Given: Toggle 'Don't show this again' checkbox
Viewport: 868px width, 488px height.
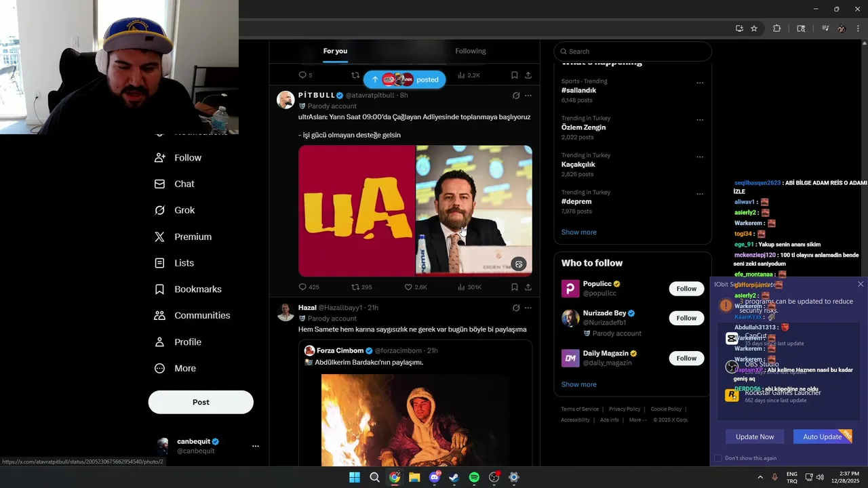Looking at the screenshot, I should 718,458.
